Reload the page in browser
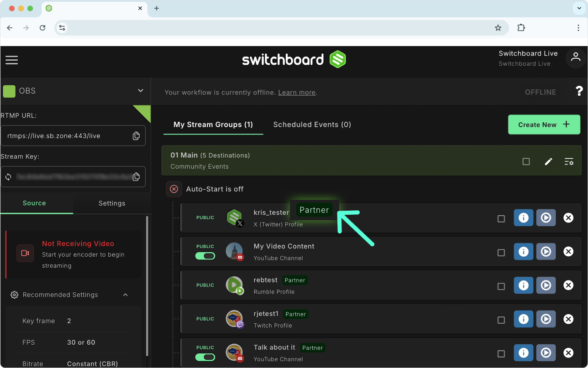 [42, 28]
